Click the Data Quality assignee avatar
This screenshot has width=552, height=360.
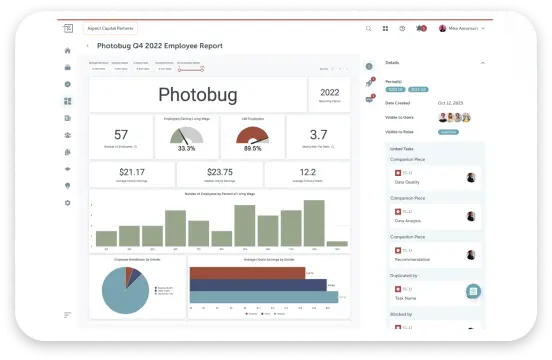point(471,178)
